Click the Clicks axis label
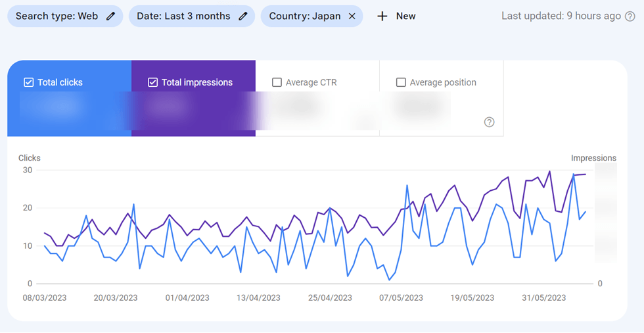Screen dimensions: 644x333 click(x=30, y=158)
